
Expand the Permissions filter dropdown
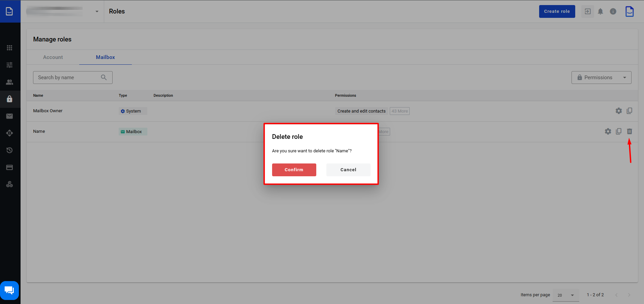pos(601,78)
